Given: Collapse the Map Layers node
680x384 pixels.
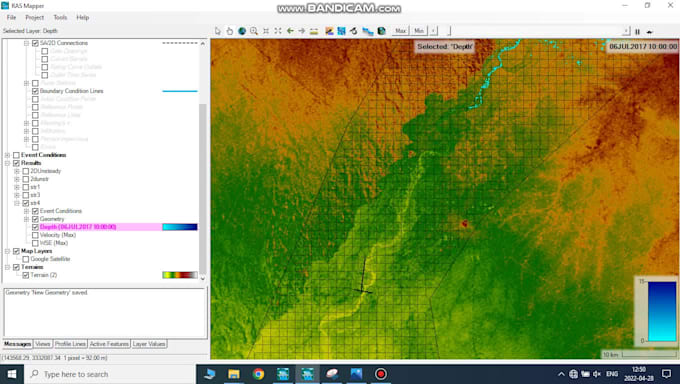Looking at the screenshot, I should point(7,251).
